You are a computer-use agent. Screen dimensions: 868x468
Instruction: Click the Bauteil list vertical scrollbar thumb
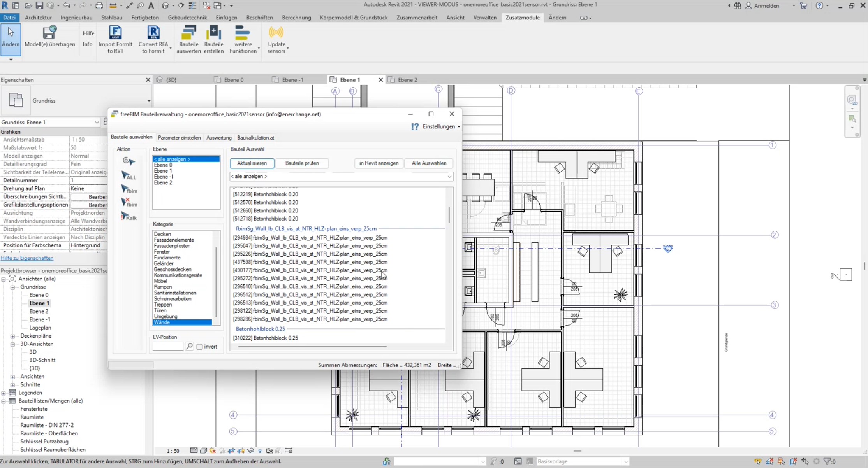coord(449,214)
